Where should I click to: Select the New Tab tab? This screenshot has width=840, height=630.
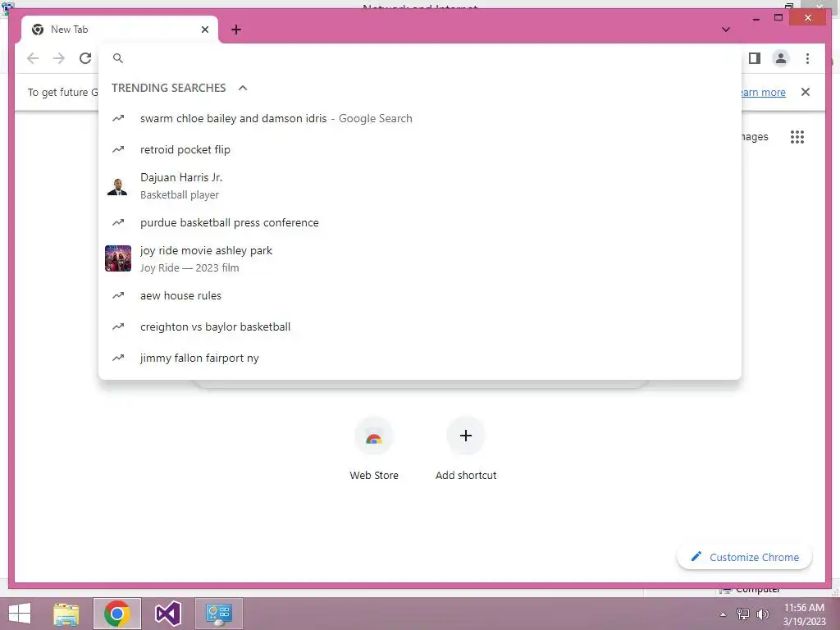tap(120, 30)
